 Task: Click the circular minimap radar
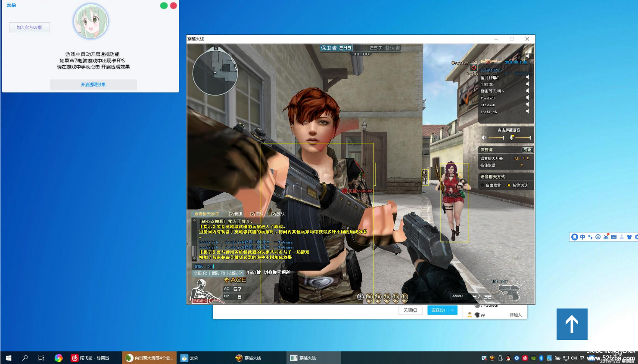click(x=215, y=72)
